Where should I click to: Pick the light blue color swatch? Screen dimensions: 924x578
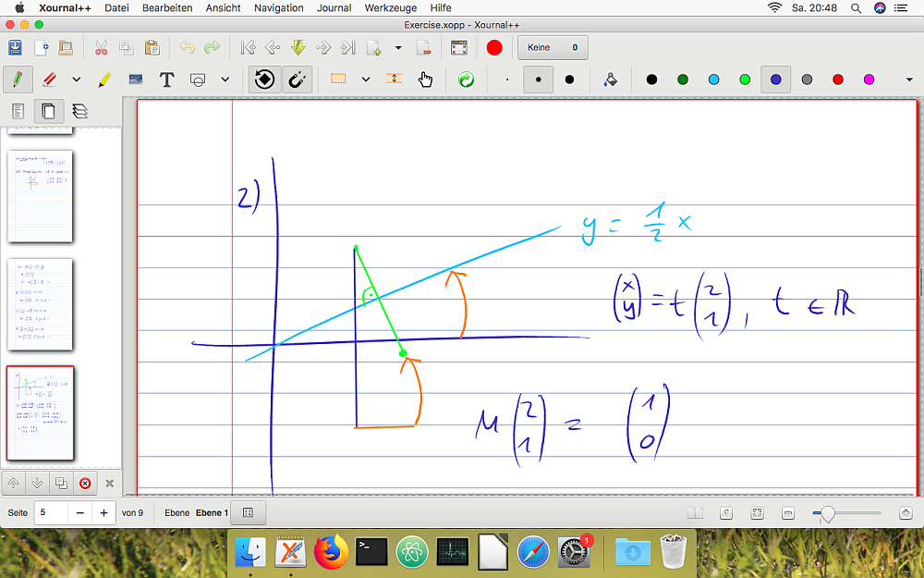point(713,80)
